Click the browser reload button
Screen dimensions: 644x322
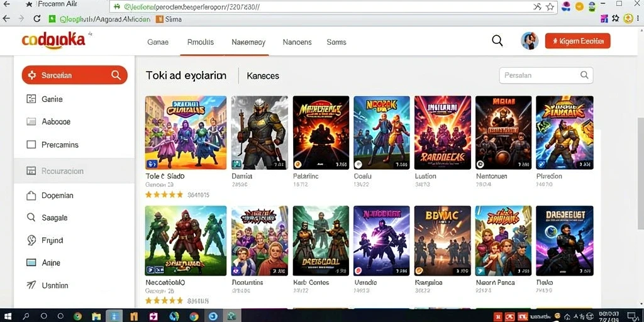point(37,19)
